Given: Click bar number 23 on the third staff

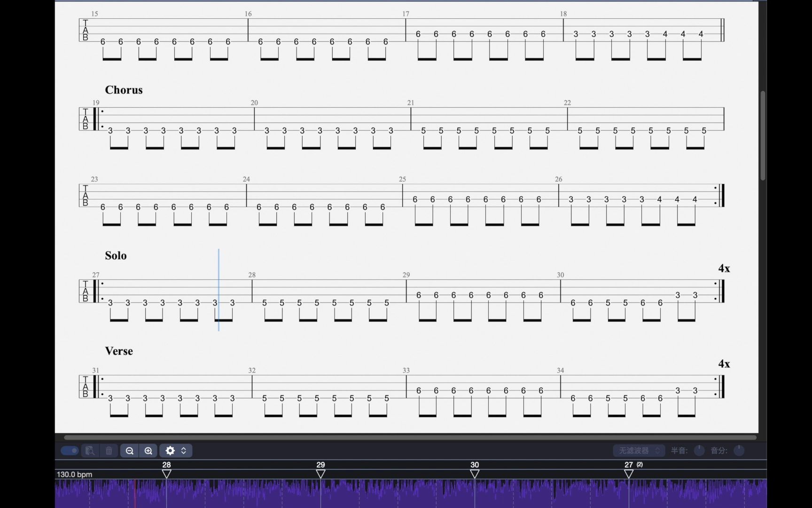Looking at the screenshot, I should pos(94,179).
